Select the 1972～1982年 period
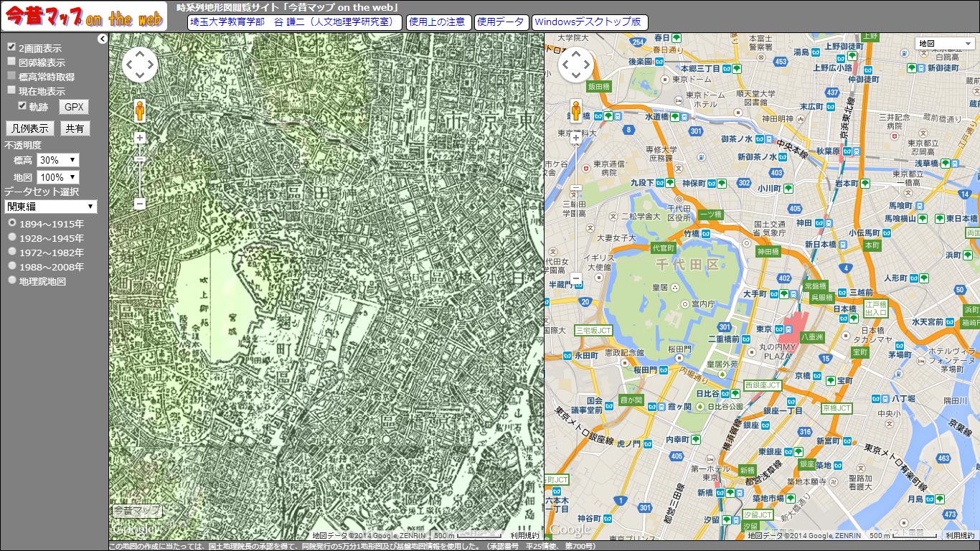This screenshot has height=551, width=980. (11, 252)
